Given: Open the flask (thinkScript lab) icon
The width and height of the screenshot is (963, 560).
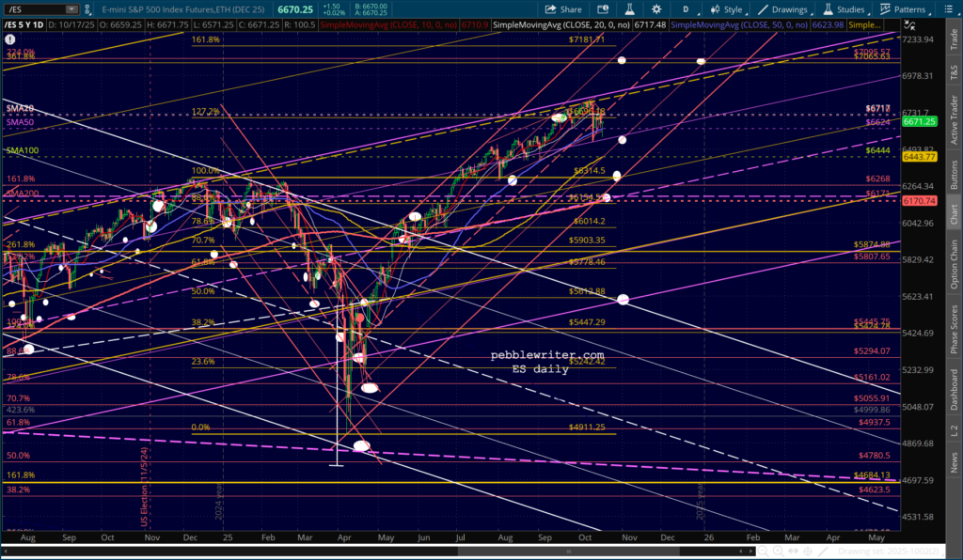Looking at the screenshot, I should (629, 9).
